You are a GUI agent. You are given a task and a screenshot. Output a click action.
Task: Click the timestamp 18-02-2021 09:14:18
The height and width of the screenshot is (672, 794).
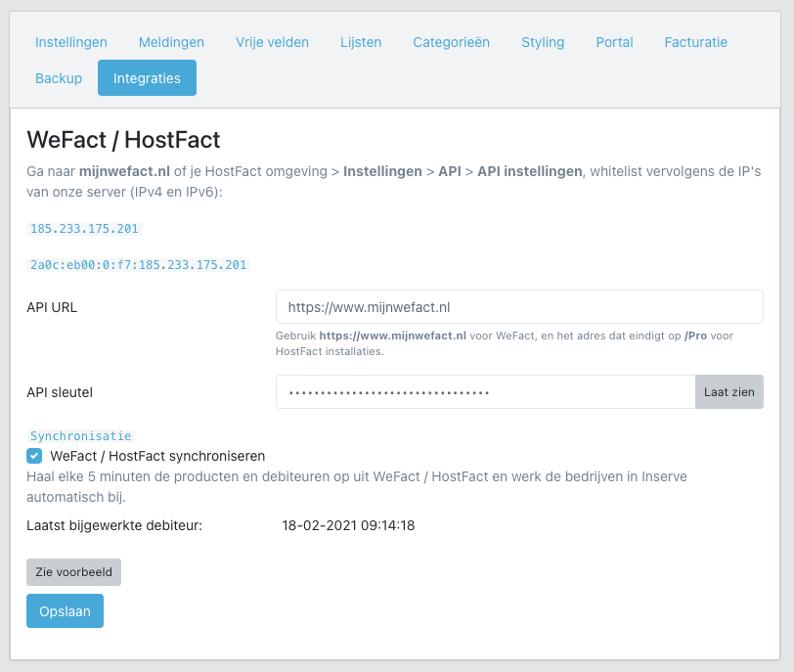348,525
